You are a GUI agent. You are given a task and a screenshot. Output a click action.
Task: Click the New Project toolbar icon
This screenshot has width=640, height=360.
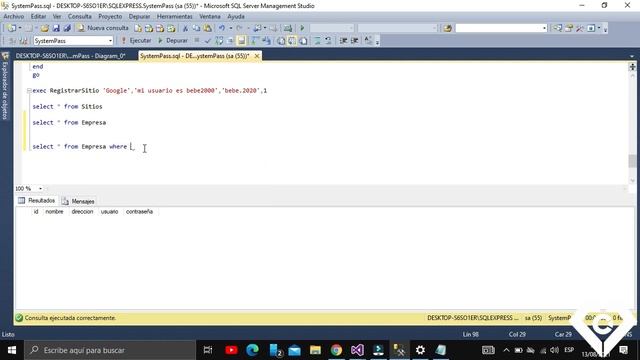[x=11, y=28]
